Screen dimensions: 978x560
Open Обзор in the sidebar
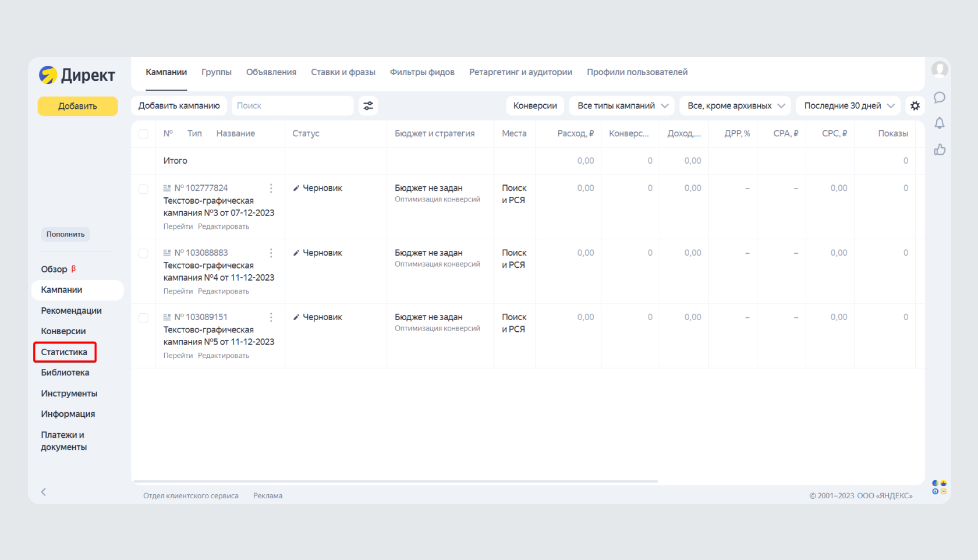(x=54, y=270)
